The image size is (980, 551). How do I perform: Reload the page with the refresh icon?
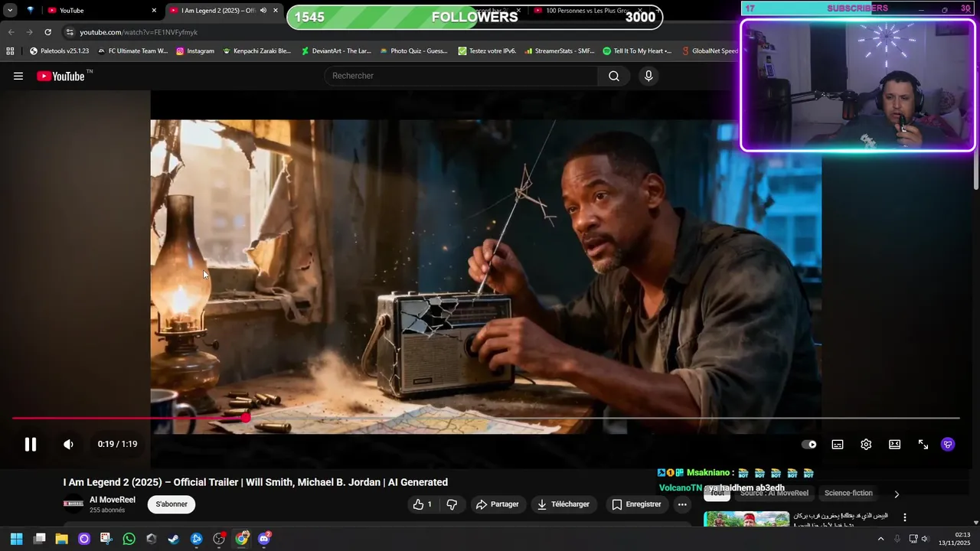pos(47,32)
